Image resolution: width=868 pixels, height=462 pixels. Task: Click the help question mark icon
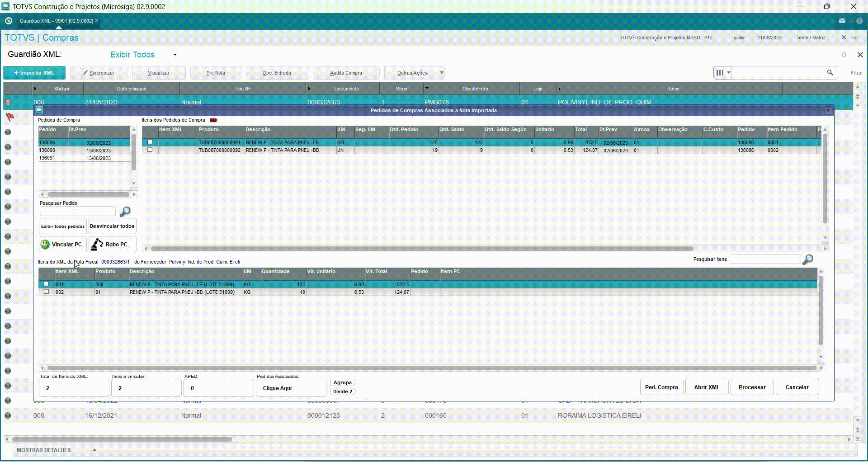[x=859, y=21]
